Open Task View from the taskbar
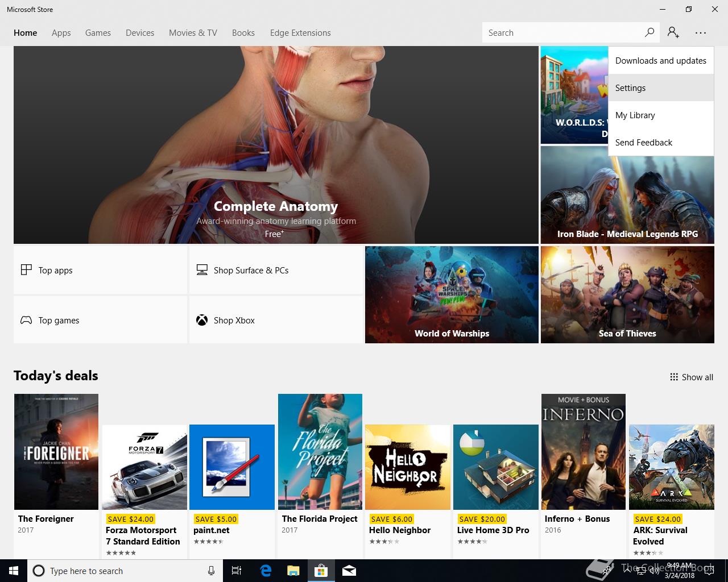Image resolution: width=728 pixels, height=582 pixels. tap(237, 571)
